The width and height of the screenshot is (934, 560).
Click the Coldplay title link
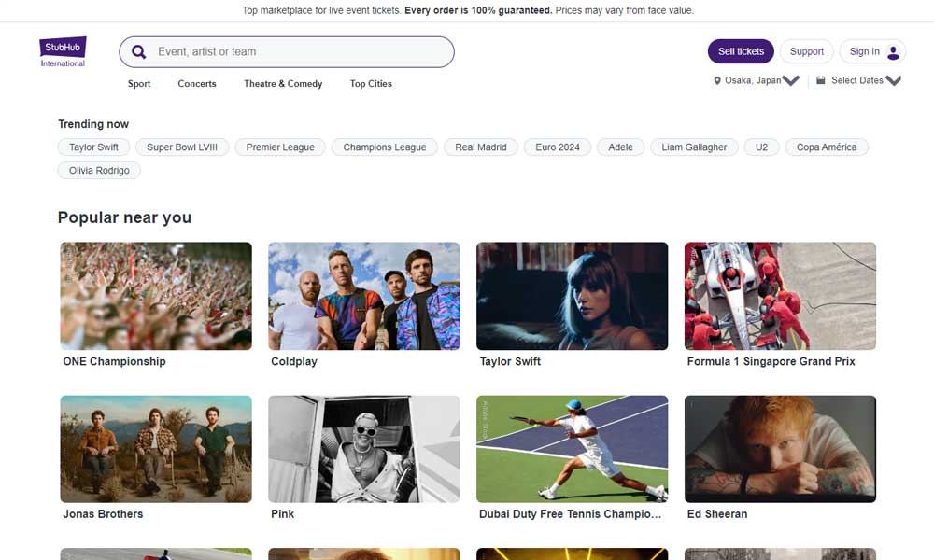point(294,361)
